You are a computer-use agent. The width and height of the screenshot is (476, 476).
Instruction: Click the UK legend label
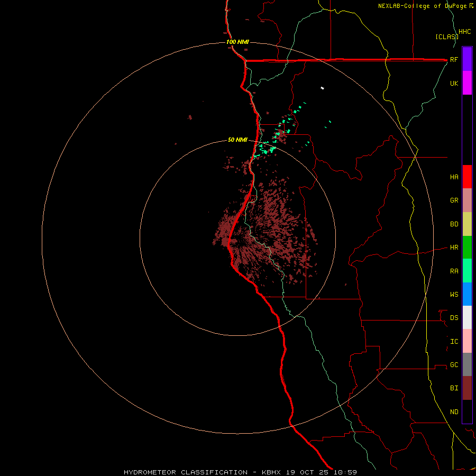click(x=454, y=83)
